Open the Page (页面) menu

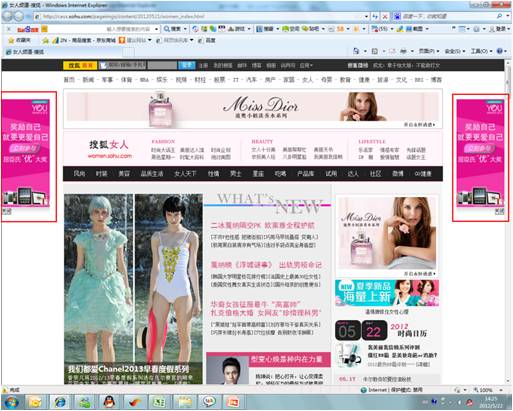click(x=429, y=51)
